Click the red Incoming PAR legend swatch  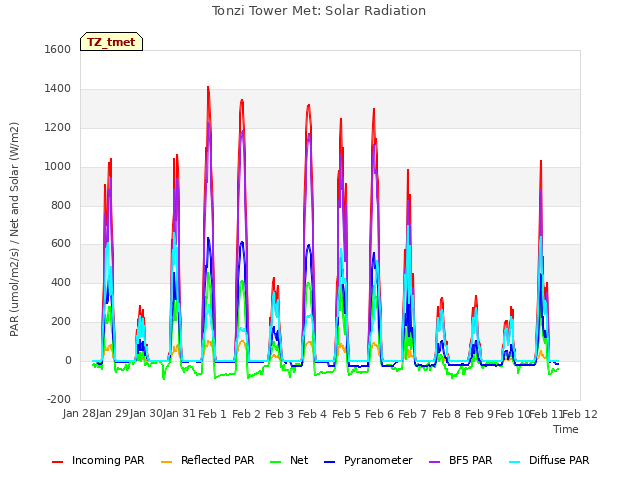(x=58, y=462)
